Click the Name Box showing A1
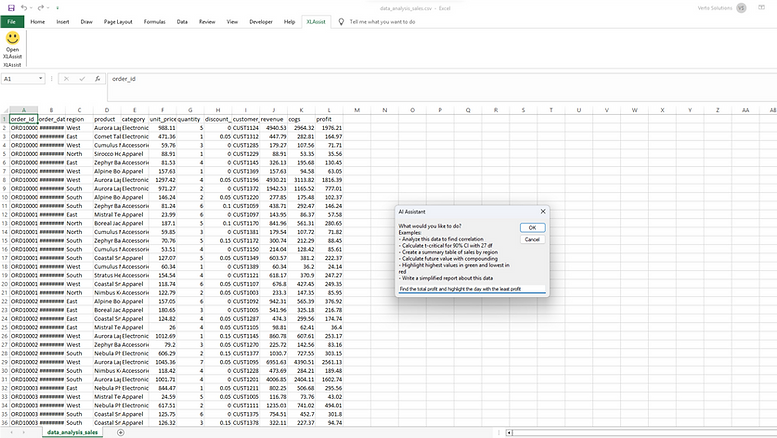 (x=20, y=79)
